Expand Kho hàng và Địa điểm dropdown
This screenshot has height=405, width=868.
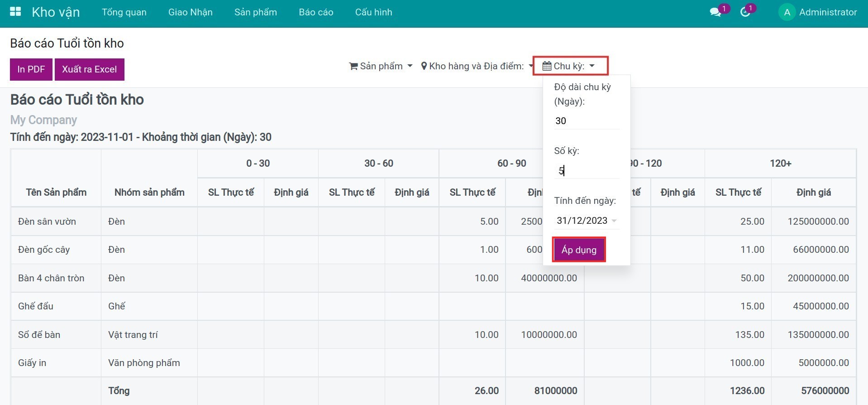click(476, 66)
